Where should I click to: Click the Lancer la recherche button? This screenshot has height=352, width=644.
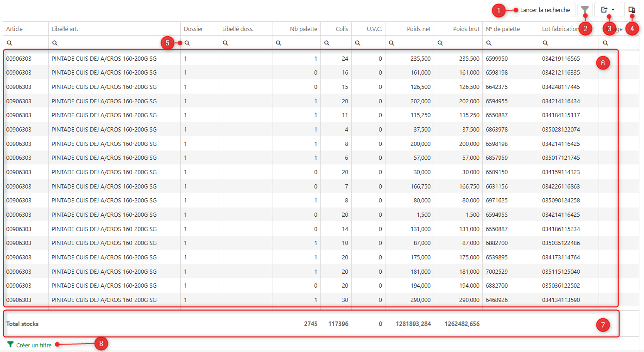click(x=545, y=10)
